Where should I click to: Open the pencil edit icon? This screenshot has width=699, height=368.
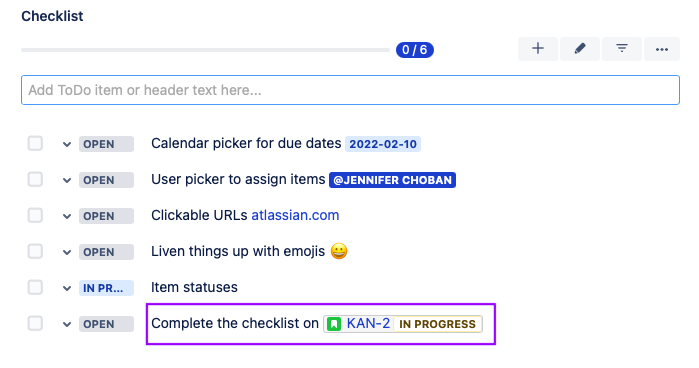580,49
